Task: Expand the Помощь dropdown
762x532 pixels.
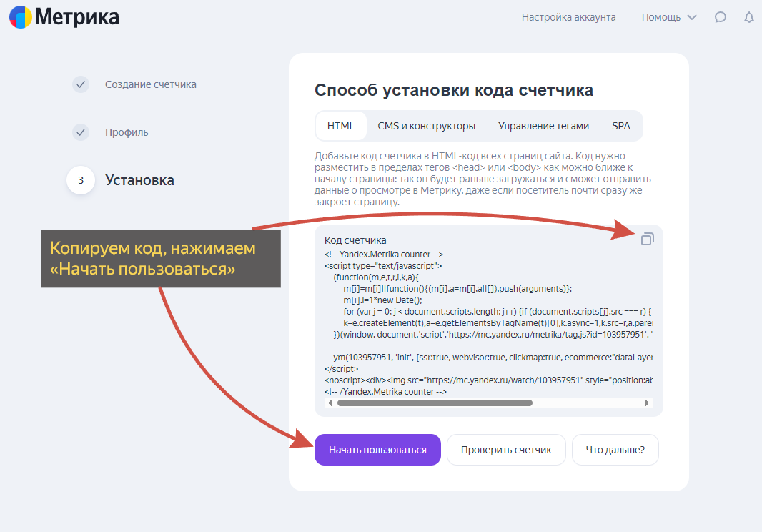Action: (668, 17)
